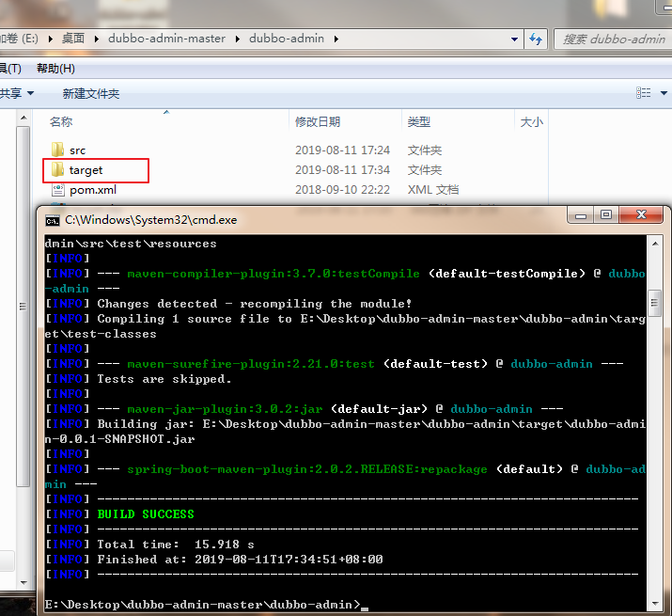Click the 2019-08-11 17:34 date cell
The height and width of the screenshot is (616, 672).
coord(342,170)
